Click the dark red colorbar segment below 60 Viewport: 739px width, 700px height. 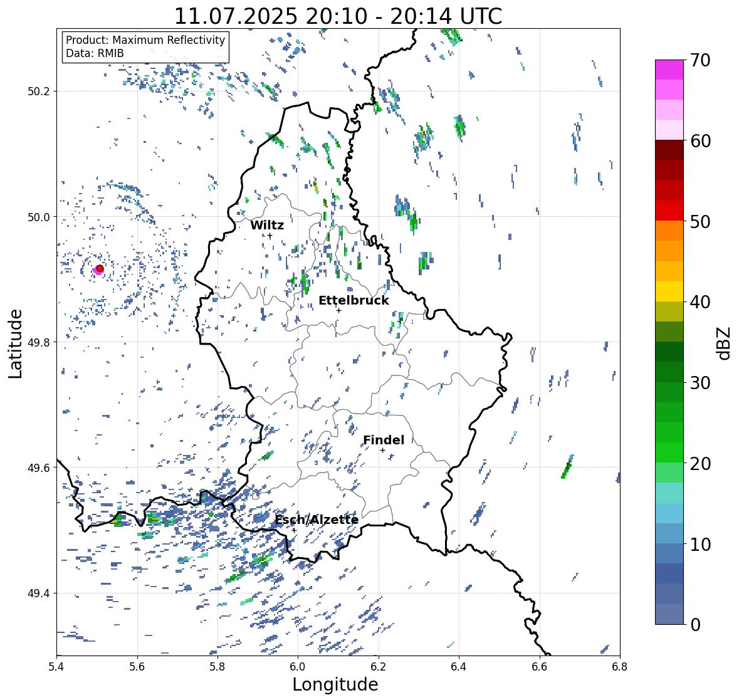[x=669, y=150]
